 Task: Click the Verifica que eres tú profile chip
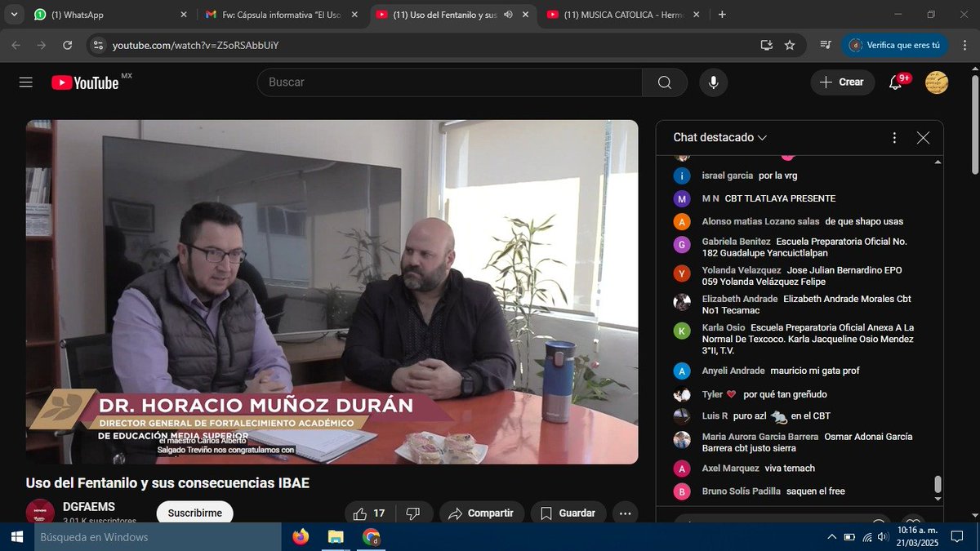[896, 46]
